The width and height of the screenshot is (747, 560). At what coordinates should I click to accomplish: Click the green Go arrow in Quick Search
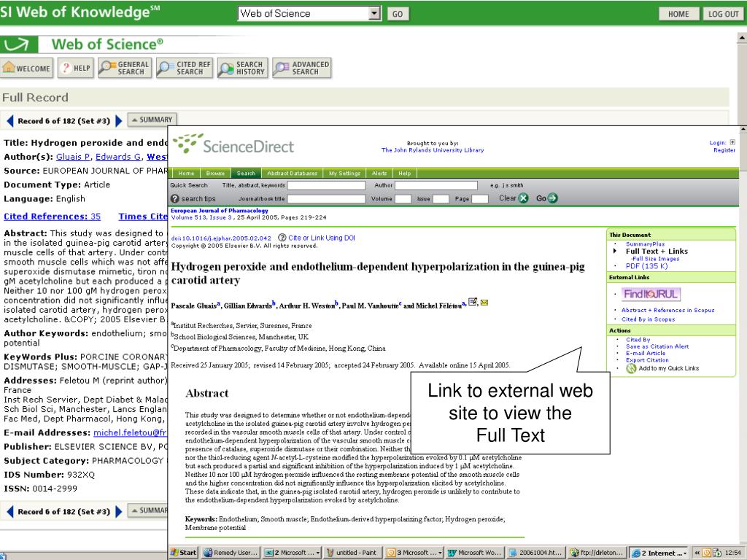click(x=552, y=198)
